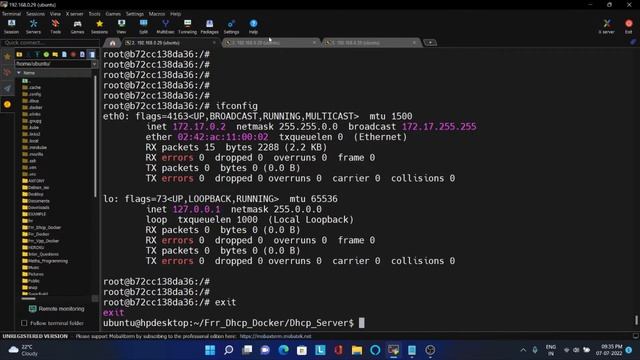Select the Maths_Programming folder
Screen dimensions: 640x360
(45, 261)
